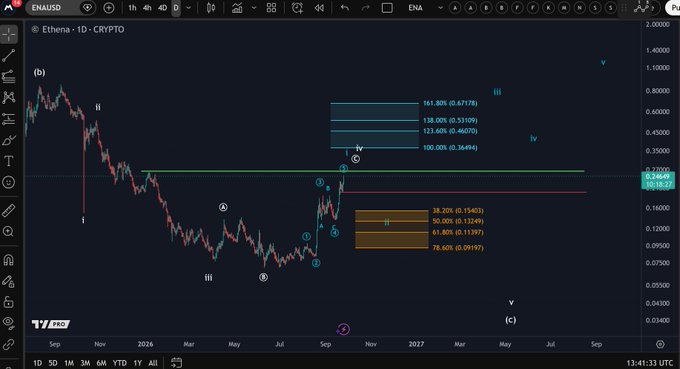Expand the timeframe interval dropdown
This screenshot has width=680, height=369.
click(x=189, y=8)
